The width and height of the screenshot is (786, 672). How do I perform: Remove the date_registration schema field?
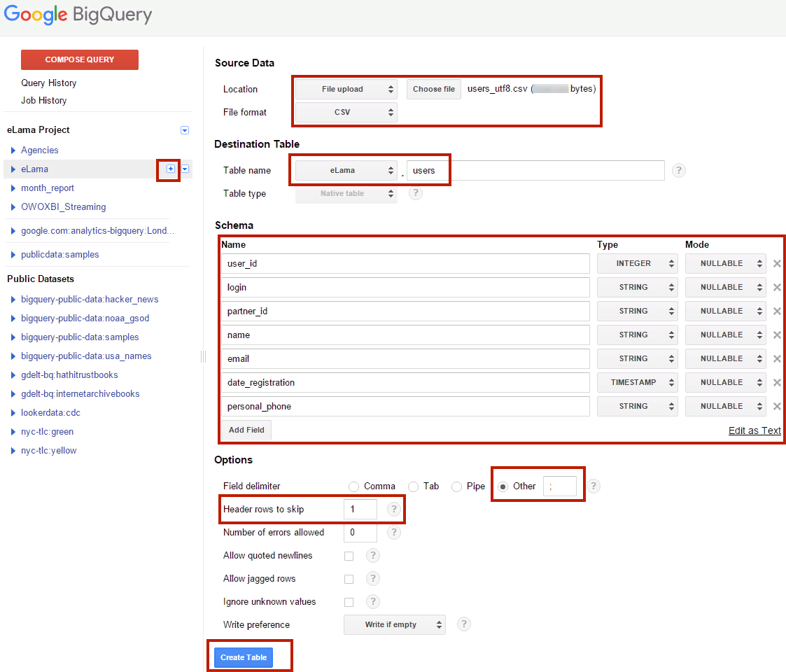[x=777, y=383]
